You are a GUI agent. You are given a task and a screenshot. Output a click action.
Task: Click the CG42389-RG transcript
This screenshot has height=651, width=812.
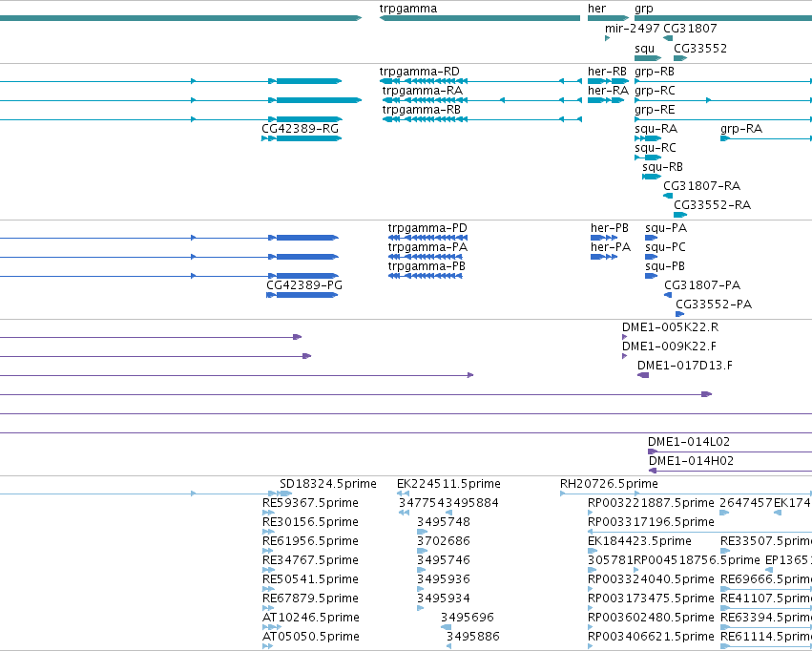pyautogui.click(x=302, y=138)
